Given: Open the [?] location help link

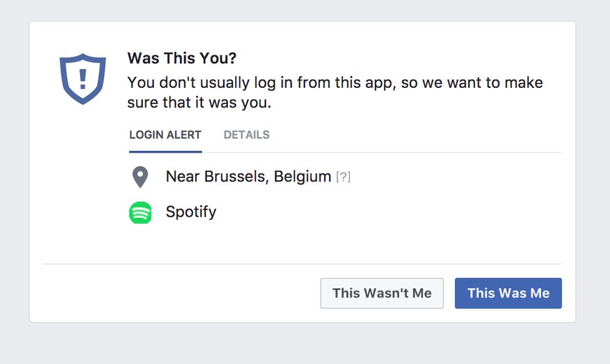Looking at the screenshot, I should click(343, 177).
